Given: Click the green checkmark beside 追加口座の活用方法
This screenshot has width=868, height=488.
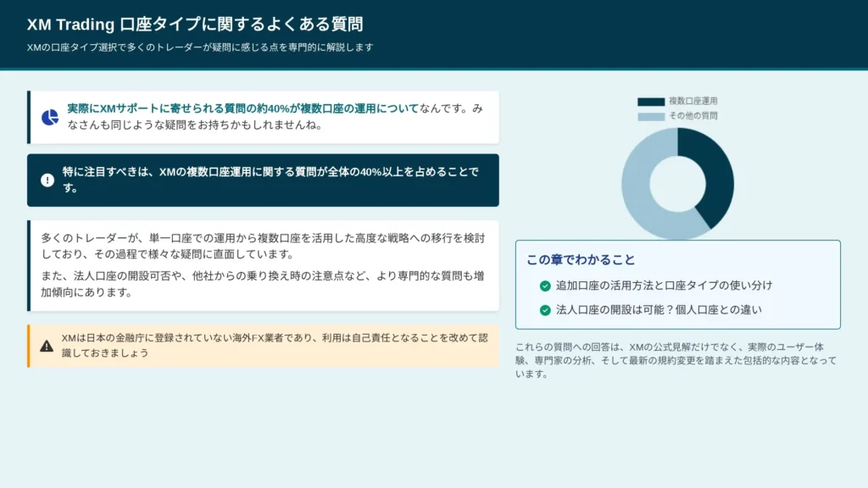Looking at the screenshot, I should pyautogui.click(x=545, y=286).
